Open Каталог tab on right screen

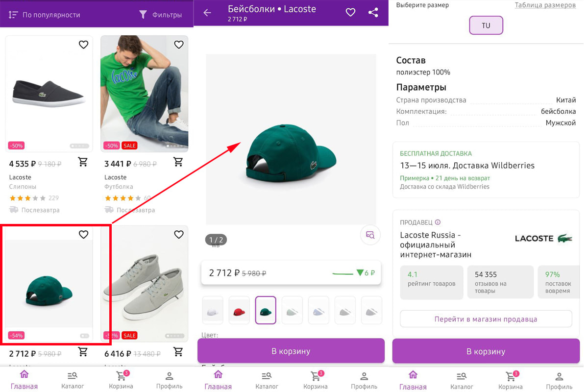point(462,380)
